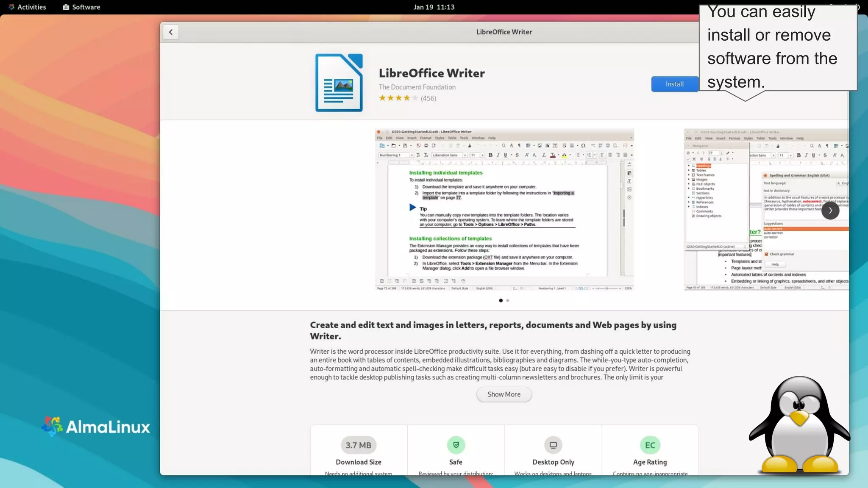Click The Document Foundation developer name
Screen dimensions: 868x488
pyautogui.click(x=417, y=87)
